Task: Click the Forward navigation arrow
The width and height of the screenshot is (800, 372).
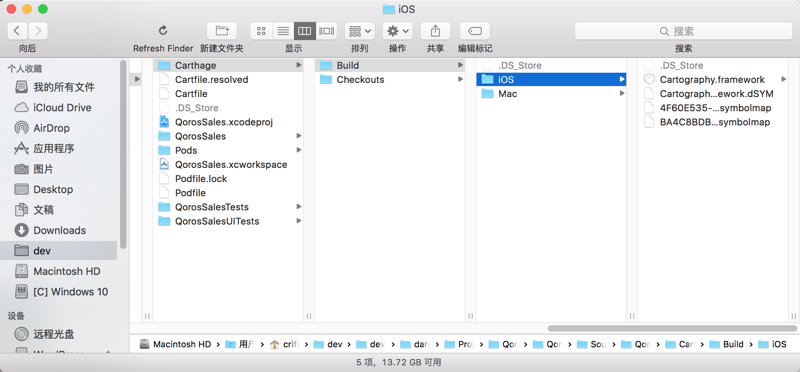Action: (x=38, y=31)
